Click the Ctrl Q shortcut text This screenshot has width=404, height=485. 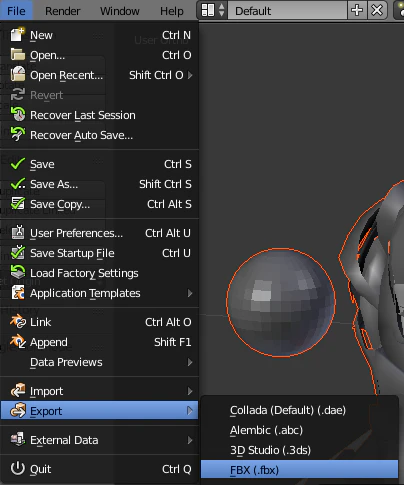pyautogui.click(x=177, y=469)
